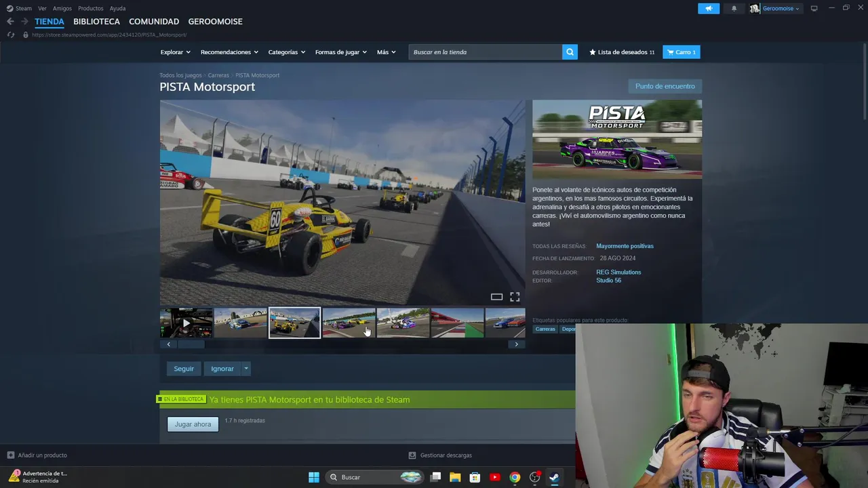This screenshot has width=868, height=488.
Task: Open YouTube app on the taskbar
Action: point(494,477)
